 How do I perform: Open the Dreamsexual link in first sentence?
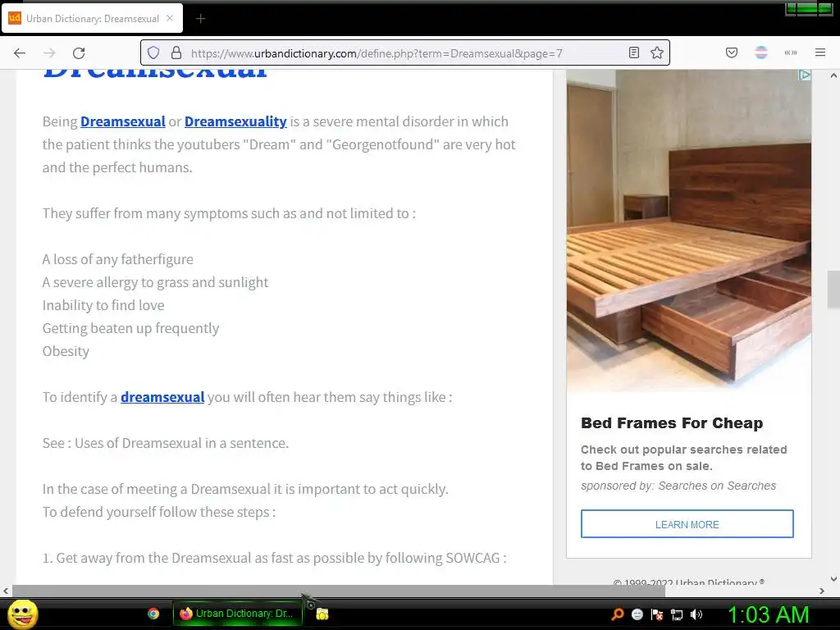(x=123, y=121)
